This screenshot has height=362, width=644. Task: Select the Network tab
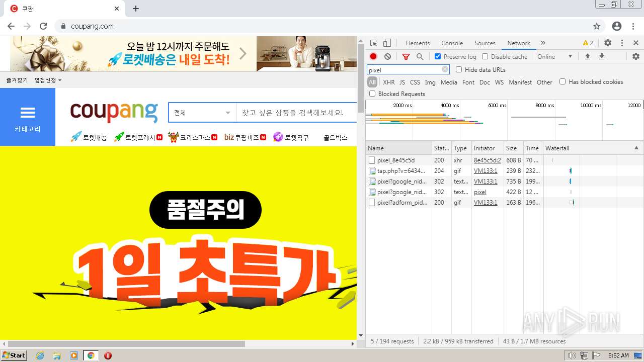[519, 43]
